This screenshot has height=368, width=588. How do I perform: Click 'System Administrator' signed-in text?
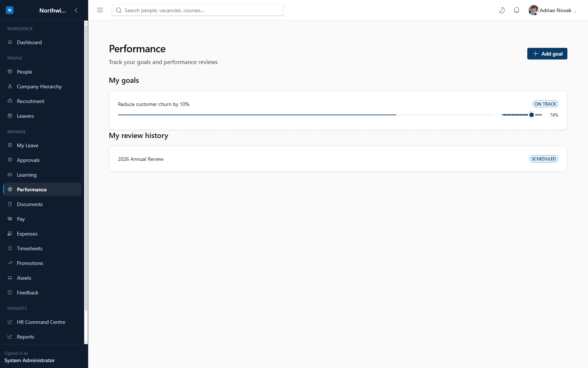(29, 360)
